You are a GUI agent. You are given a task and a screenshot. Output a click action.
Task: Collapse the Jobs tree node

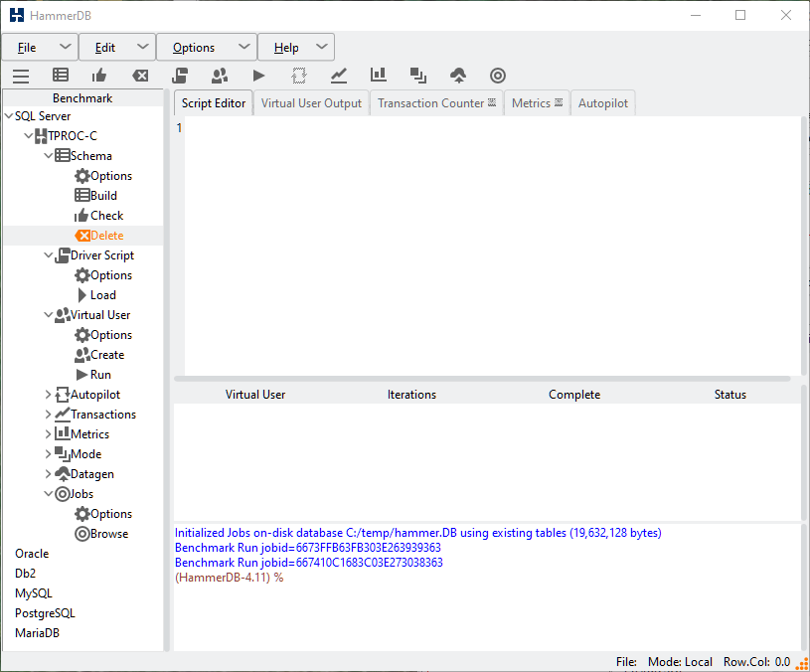[x=49, y=494]
